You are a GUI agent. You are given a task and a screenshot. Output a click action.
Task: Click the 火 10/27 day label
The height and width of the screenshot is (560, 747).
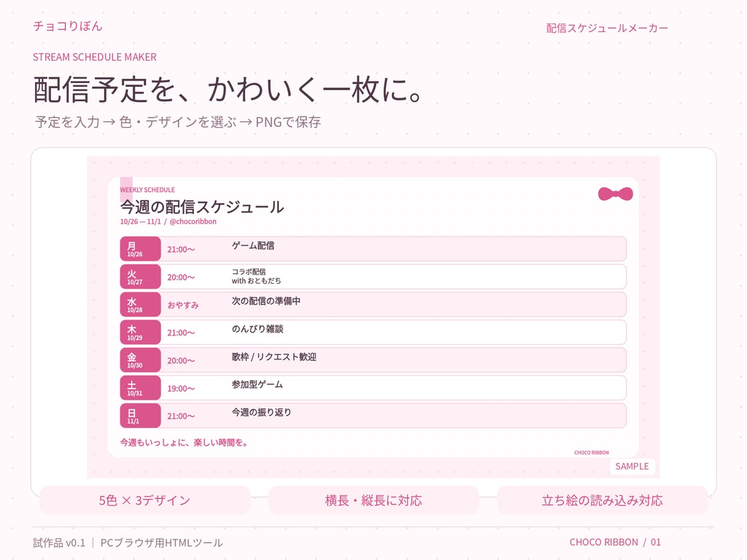[140, 276]
